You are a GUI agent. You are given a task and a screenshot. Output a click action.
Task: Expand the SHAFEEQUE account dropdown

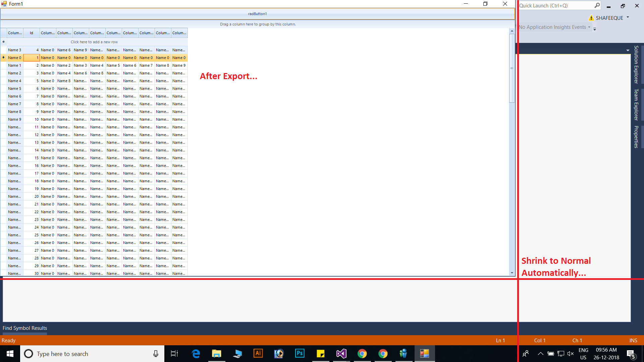(628, 17)
